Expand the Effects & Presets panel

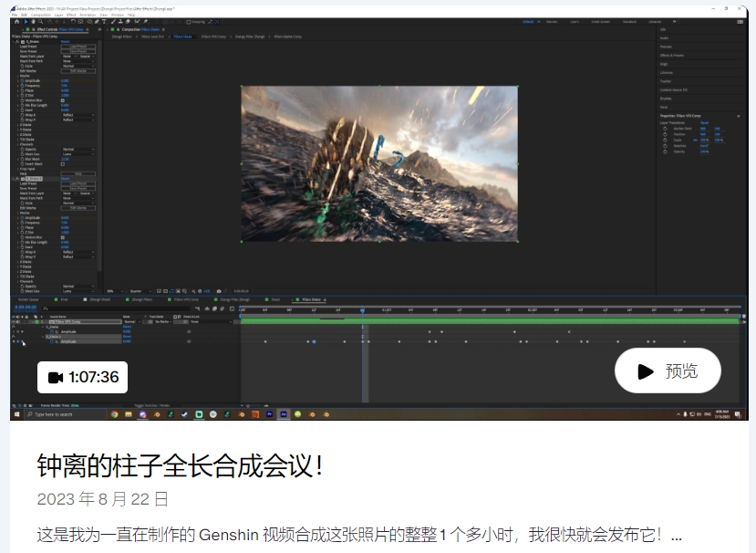(x=672, y=56)
